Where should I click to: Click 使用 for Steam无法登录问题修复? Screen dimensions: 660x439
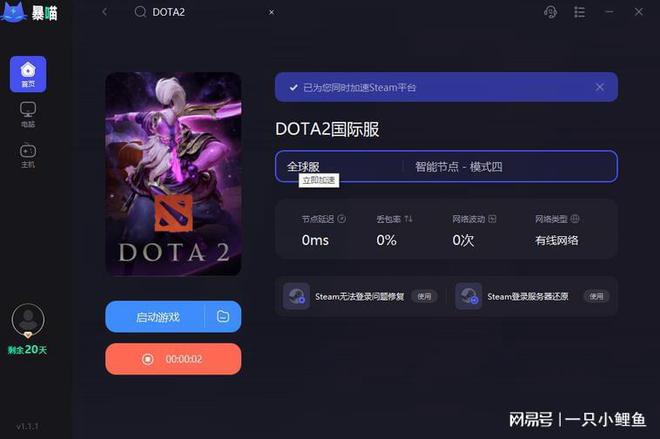[x=424, y=297]
